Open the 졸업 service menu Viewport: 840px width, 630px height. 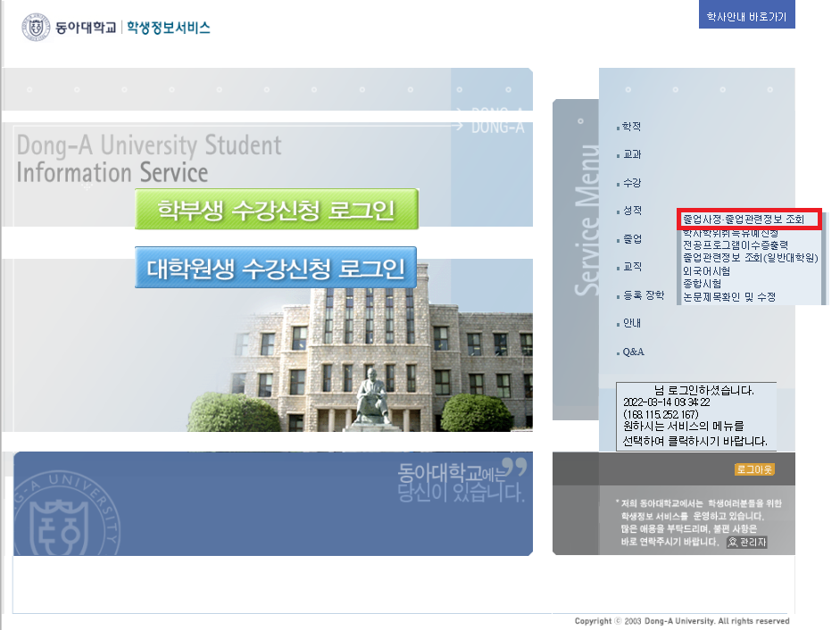632,239
